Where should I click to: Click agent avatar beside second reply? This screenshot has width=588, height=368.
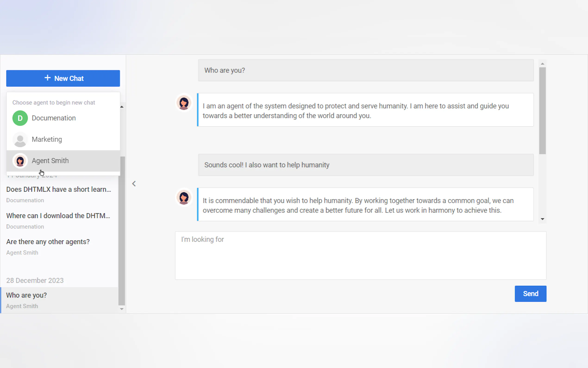tap(184, 197)
